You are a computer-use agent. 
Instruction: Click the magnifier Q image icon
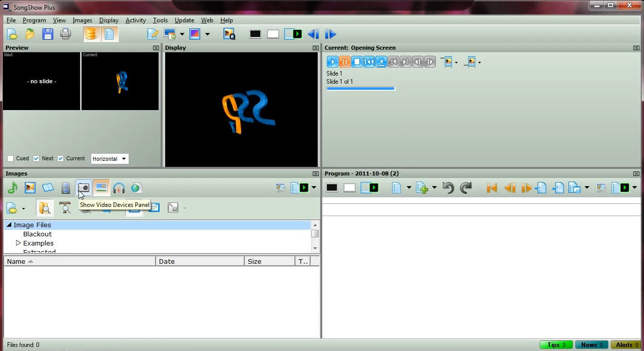230,34
